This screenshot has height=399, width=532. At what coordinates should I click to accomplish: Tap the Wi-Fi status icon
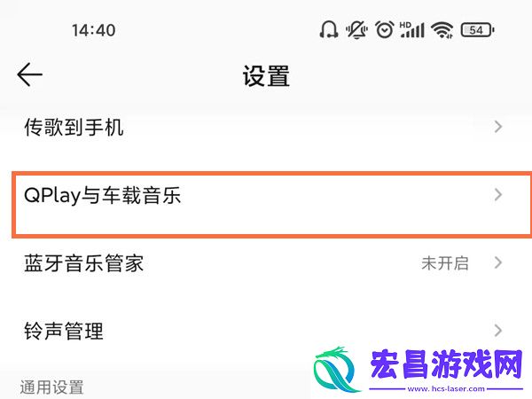(442, 30)
